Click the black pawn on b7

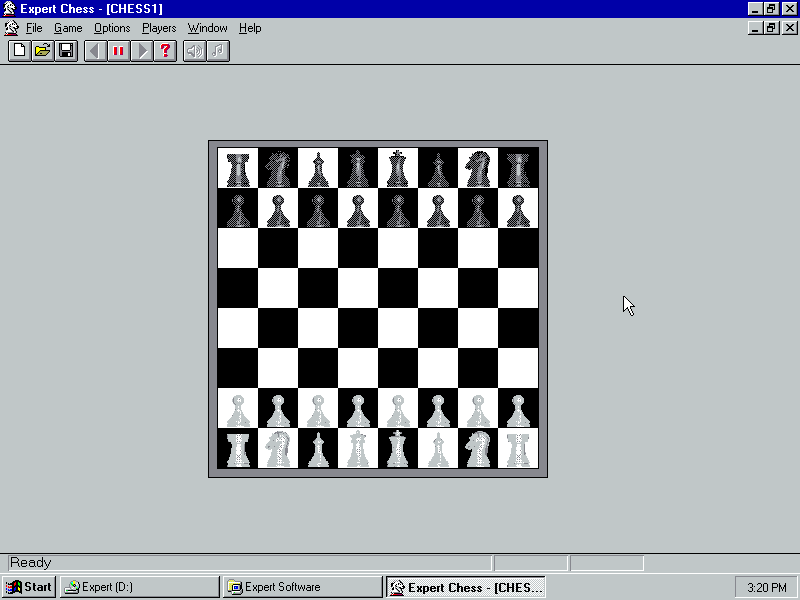click(x=278, y=208)
